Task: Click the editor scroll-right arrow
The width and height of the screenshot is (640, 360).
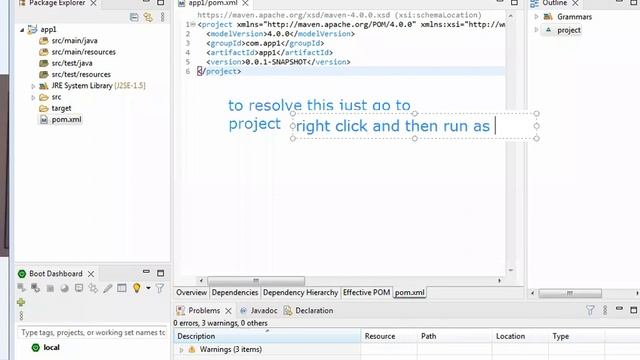Action: pos(500,281)
